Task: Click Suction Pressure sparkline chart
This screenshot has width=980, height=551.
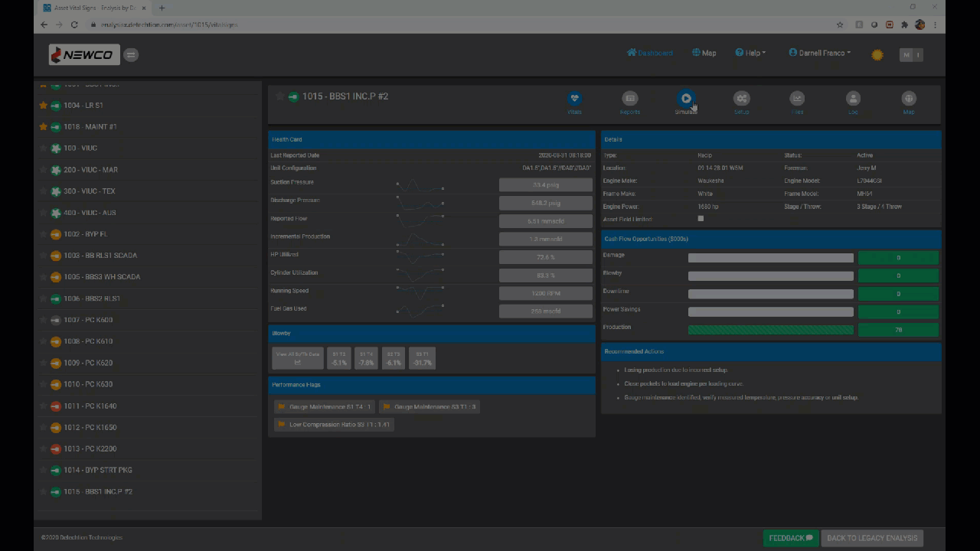Action: coord(420,184)
